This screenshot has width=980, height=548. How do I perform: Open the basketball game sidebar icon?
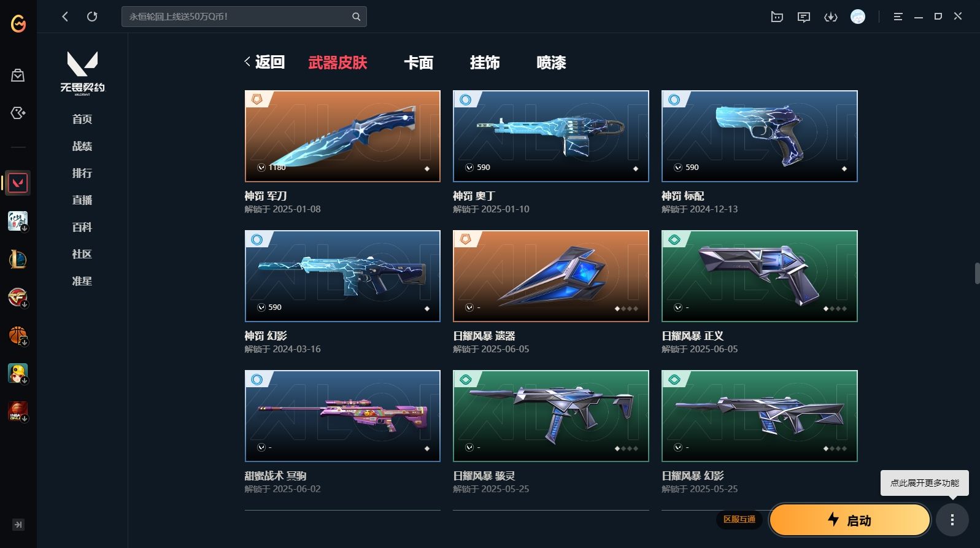[18, 335]
